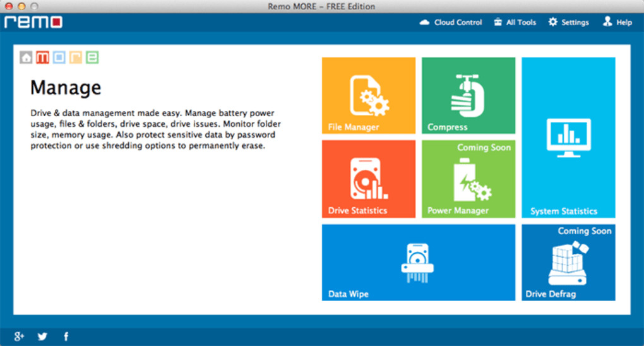
Task: Launch the Data Wipe tool
Action: 419,262
